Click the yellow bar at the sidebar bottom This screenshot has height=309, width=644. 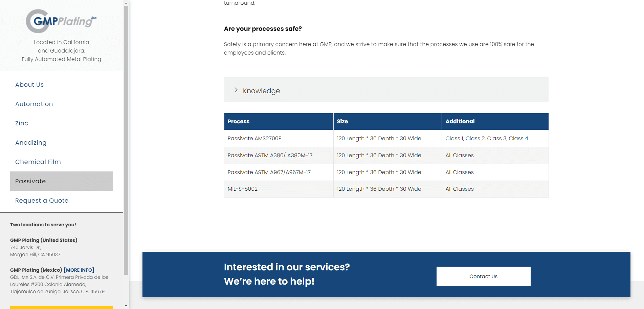(x=61, y=307)
